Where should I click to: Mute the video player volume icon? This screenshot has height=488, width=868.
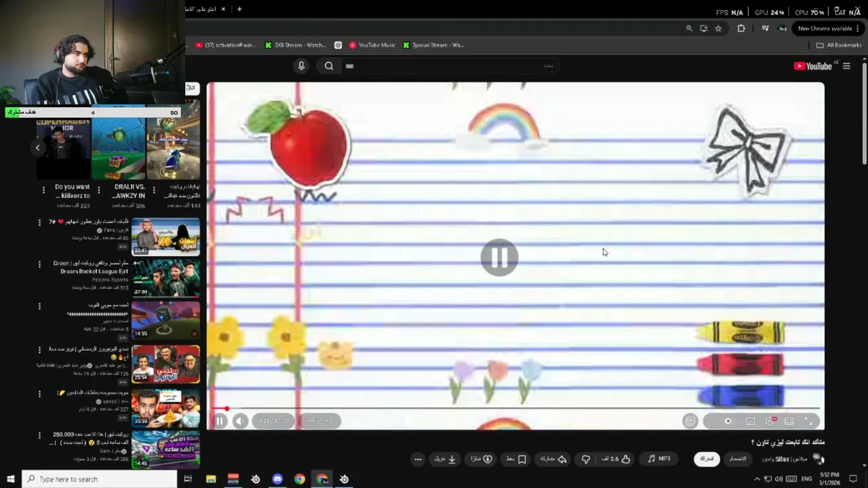point(240,421)
